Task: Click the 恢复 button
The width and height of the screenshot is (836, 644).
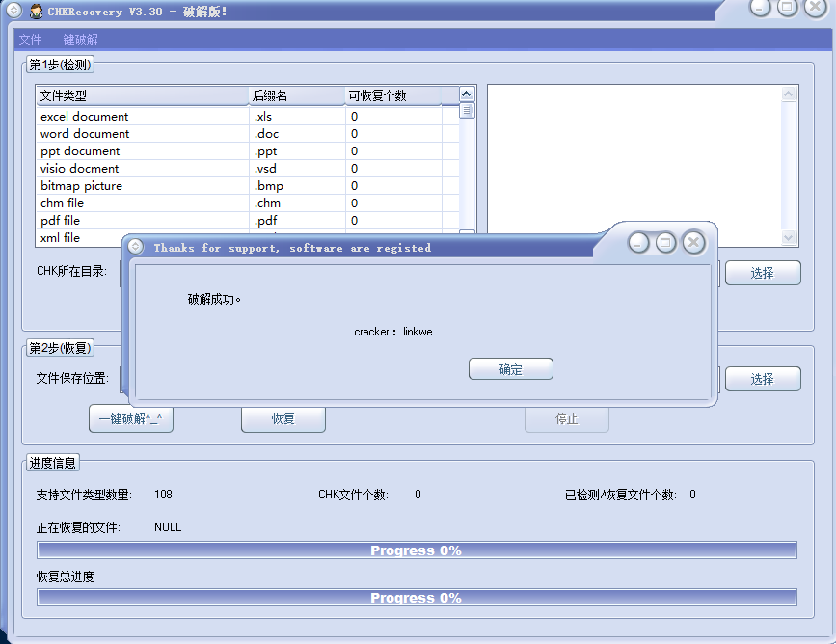Action: pos(283,419)
